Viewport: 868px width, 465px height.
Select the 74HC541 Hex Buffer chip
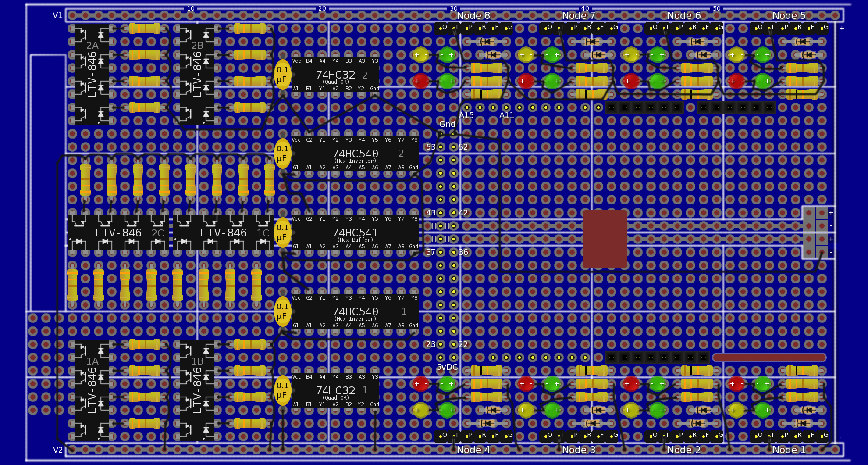[355, 232]
